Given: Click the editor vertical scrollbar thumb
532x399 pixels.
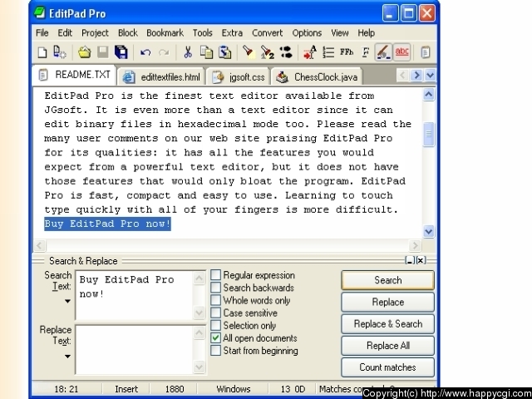Looking at the screenshot, I should (x=429, y=134).
